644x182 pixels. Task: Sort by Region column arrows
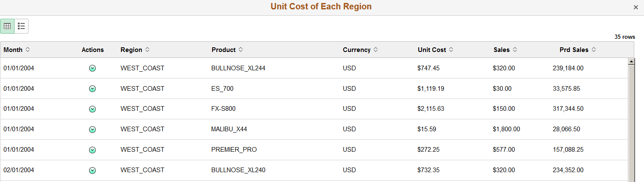147,50
